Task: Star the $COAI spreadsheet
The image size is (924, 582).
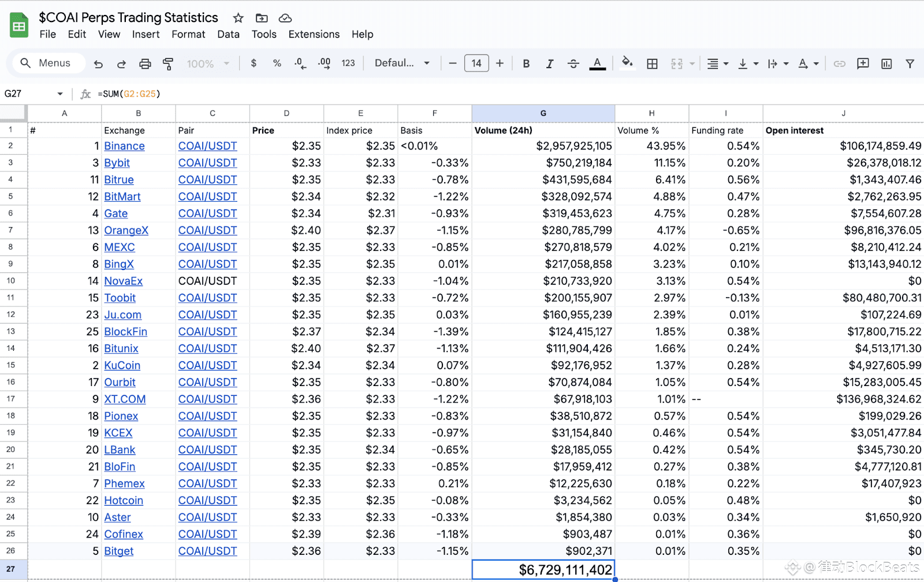Action: point(238,18)
